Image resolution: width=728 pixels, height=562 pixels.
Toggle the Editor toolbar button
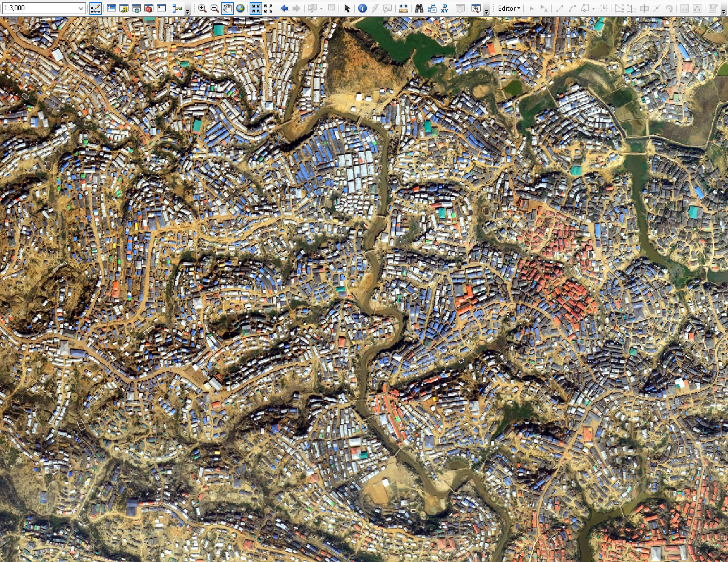click(95, 8)
